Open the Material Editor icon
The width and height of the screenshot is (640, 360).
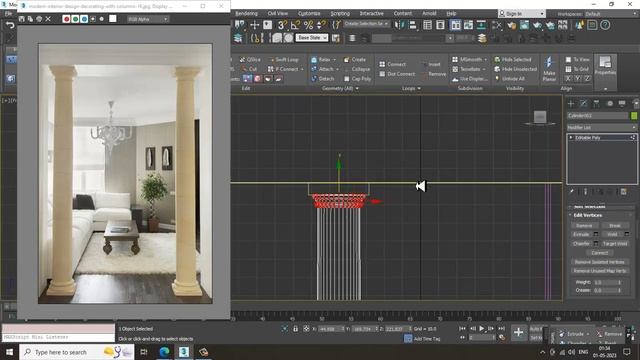point(497,25)
